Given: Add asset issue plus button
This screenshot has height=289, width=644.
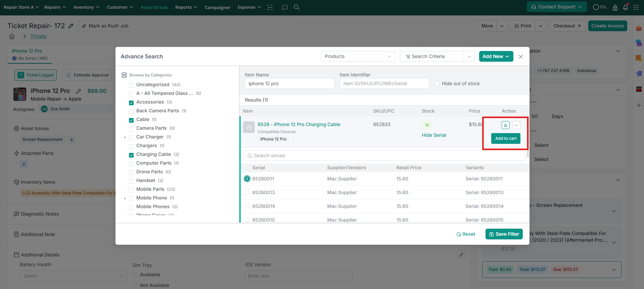Looking at the screenshot, I should (72, 139).
